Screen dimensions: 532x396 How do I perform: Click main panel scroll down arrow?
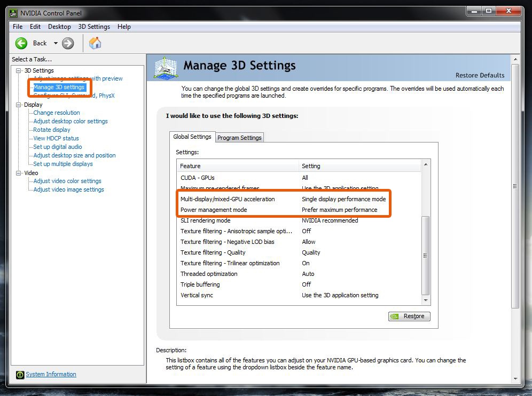coord(515,379)
